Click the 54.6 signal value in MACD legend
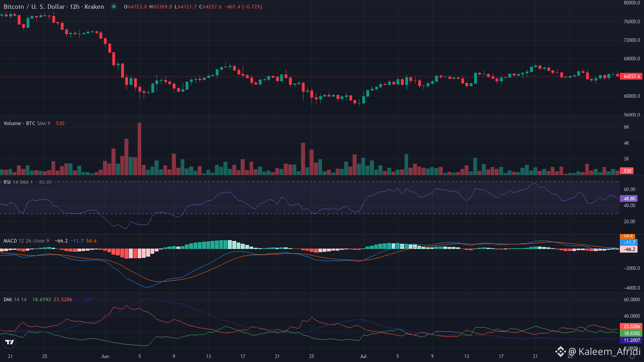 [x=91, y=241]
